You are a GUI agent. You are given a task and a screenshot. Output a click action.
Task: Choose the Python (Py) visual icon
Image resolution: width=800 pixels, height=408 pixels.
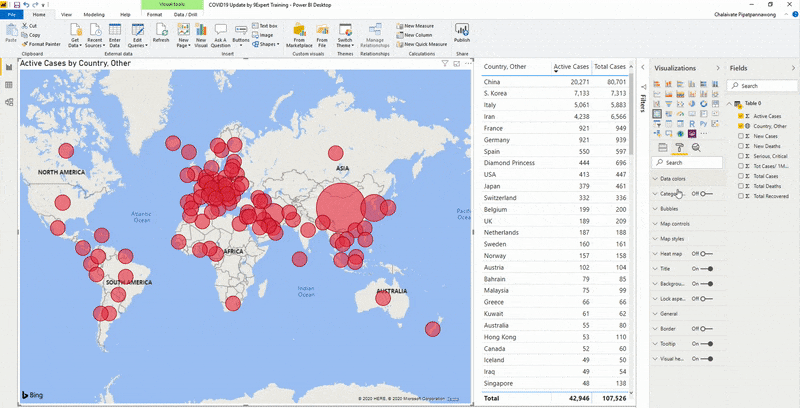click(704, 123)
